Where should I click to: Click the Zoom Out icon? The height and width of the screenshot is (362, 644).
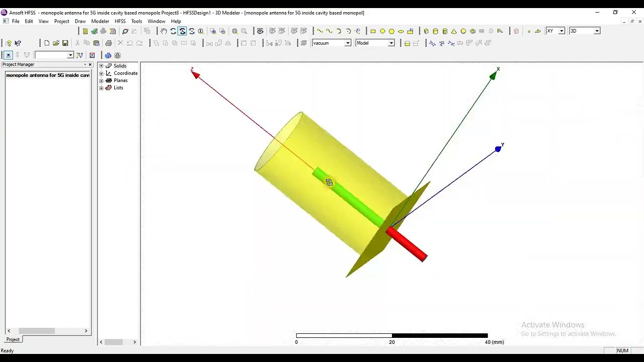coord(222,31)
